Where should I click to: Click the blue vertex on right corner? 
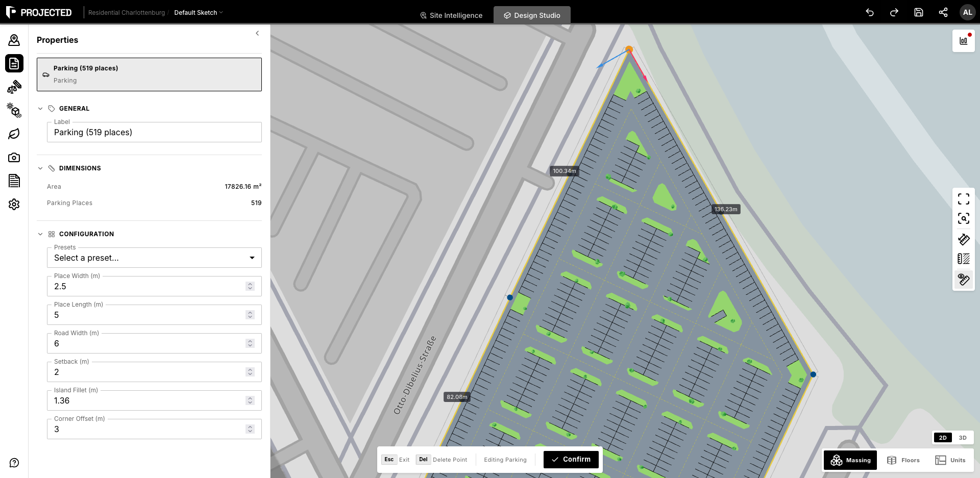(813, 374)
